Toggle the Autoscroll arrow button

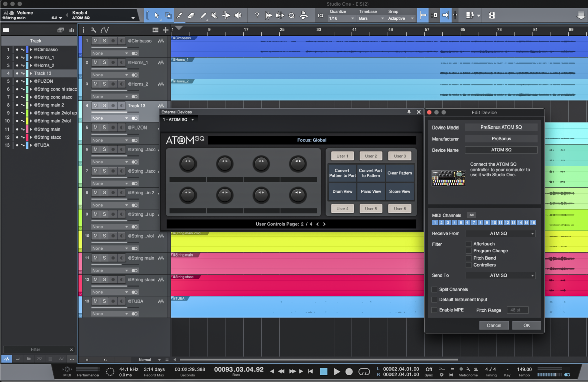[x=445, y=16]
